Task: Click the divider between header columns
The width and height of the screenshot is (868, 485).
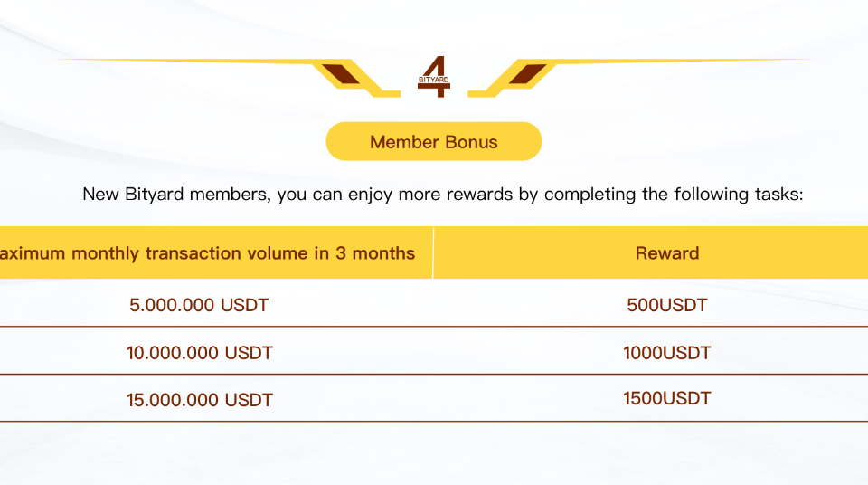Action: pyautogui.click(x=433, y=252)
